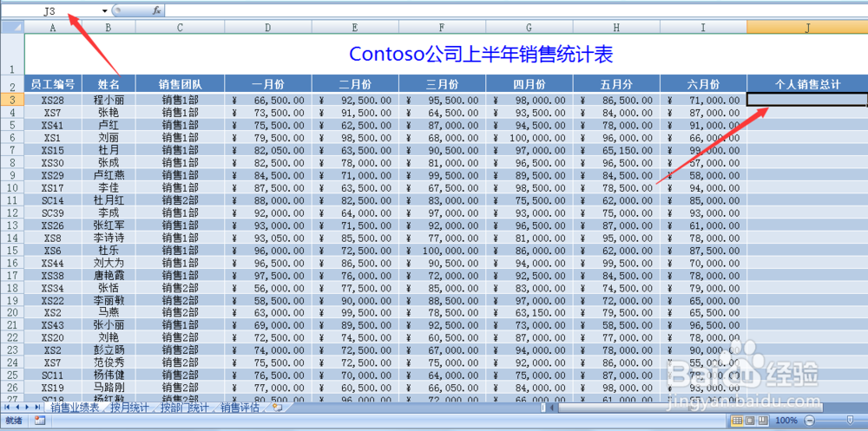
Task: Click the 二月份 header cell
Action: point(355,84)
